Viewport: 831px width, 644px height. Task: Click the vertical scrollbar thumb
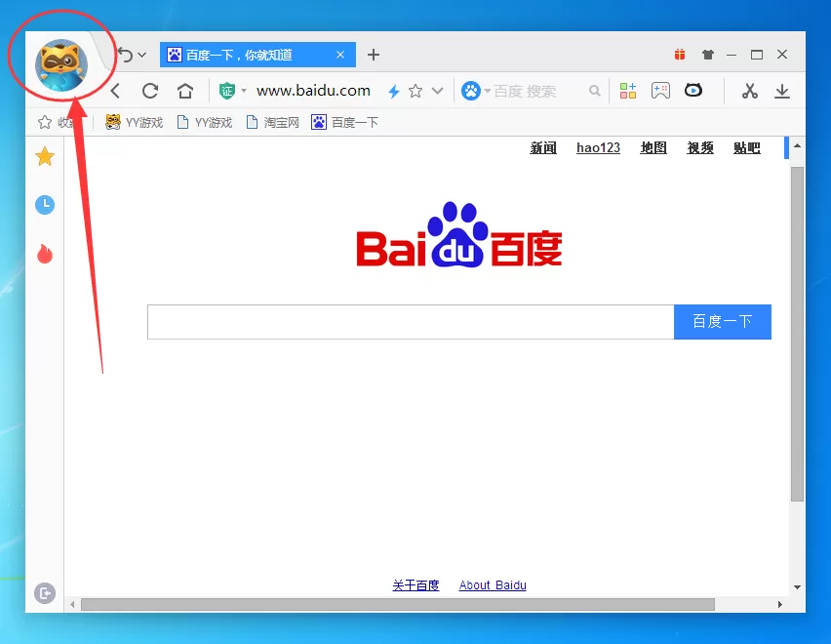click(x=797, y=334)
